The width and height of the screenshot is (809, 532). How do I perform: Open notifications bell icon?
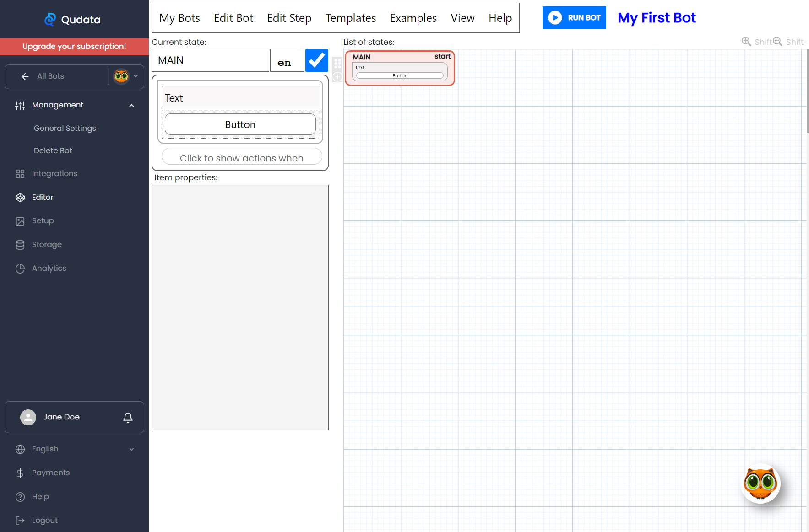128,417
